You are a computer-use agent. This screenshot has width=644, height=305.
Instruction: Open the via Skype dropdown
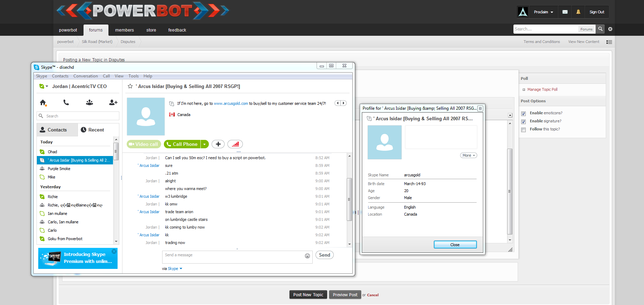coord(175,269)
